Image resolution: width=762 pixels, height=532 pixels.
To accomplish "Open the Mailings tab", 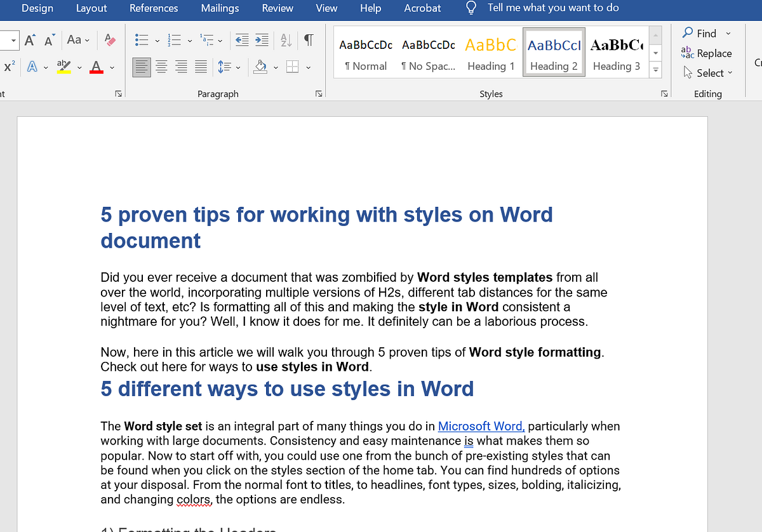I will point(220,8).
